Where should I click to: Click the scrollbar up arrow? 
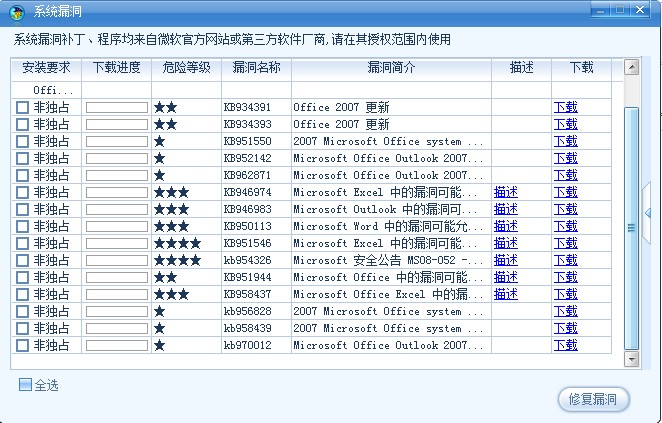pos(631,67)
